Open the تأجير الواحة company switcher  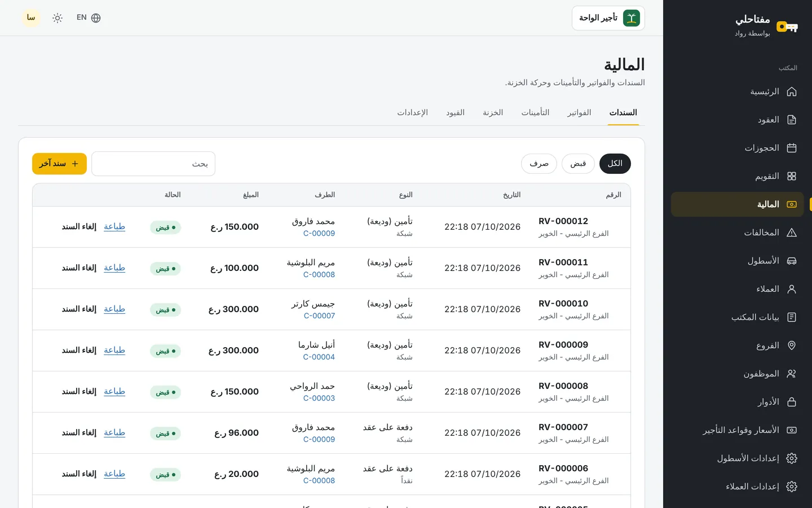point(608,18)
